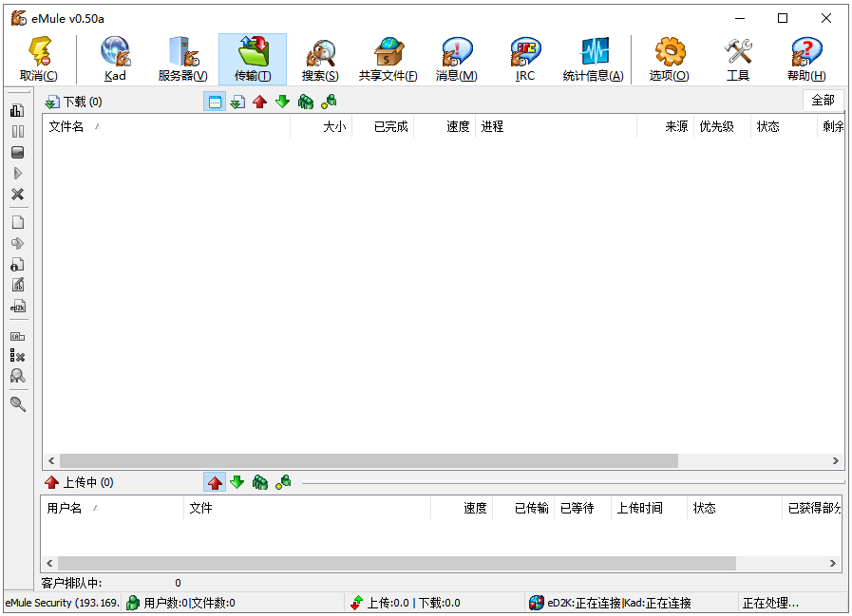Image resolution: width=852 pixels, height=616 pixels.
Task: Open the 搜索(S) search page
Action: coord(320,59)
